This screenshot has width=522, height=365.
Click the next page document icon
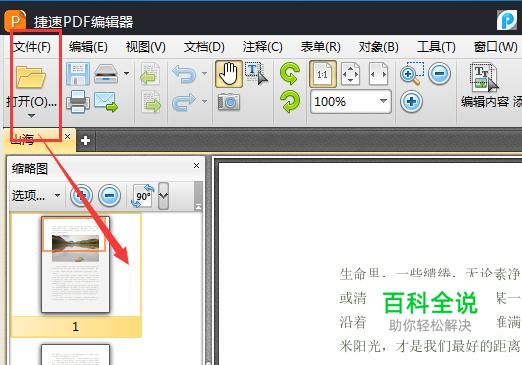(151, 102)
